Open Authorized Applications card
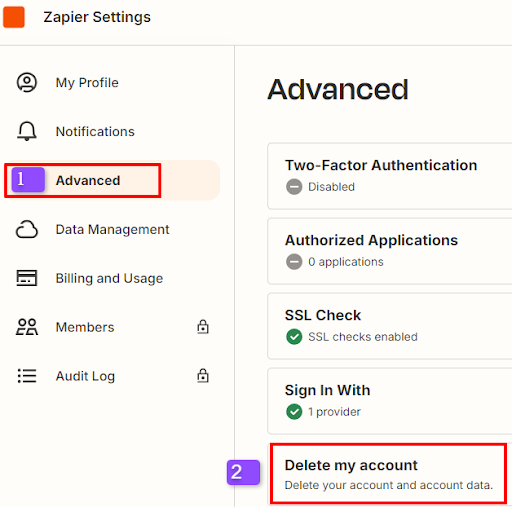The image size is (512, 507). tap(390, 251)
